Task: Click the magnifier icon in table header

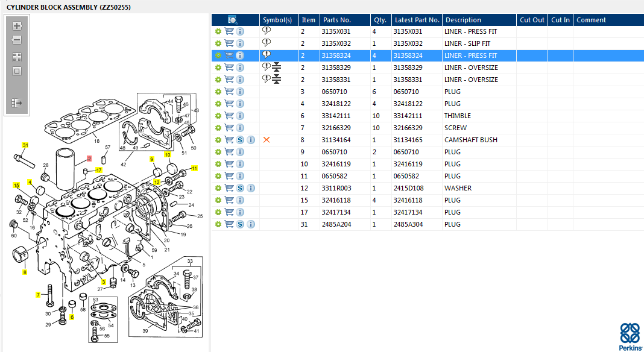Action: click(x=232, y=20)
